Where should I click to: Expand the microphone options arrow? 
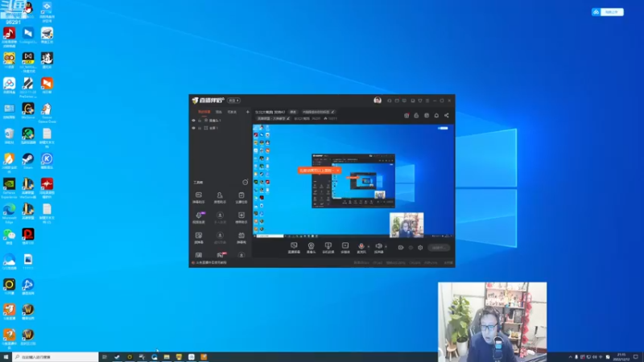[x=368, y=247]
